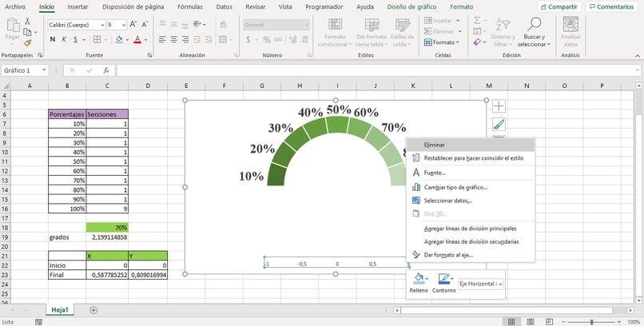Viewport: 644px width, 326px height.
Task: Switch to the Diseño de gráfico tab
Action: click(412, 7)
